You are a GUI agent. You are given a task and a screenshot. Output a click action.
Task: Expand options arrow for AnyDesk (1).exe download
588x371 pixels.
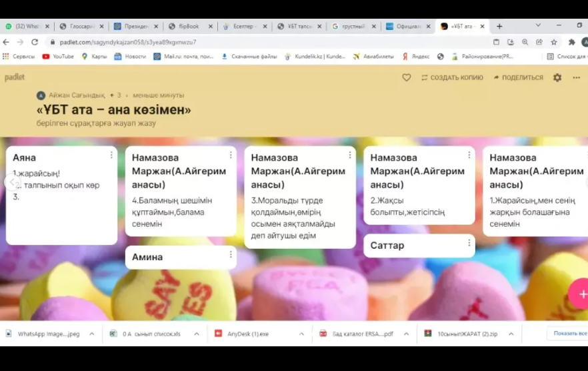point(301,334)
